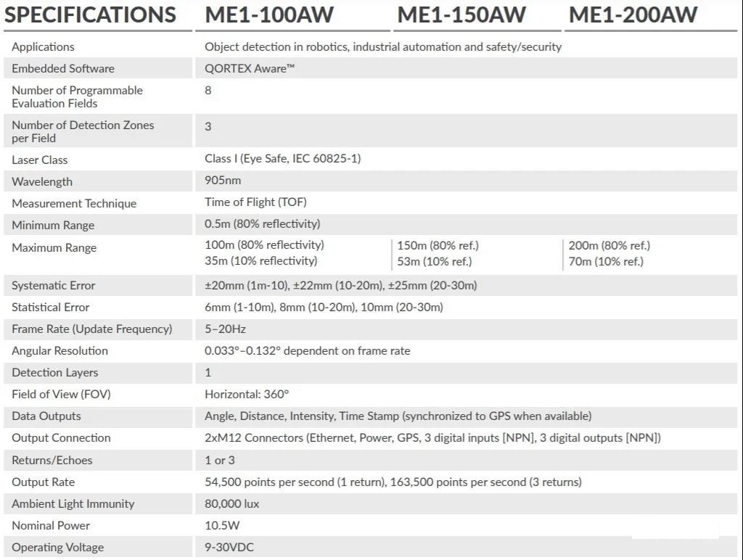Click the 5–20Hz frame rate value
Screen dimensions: 743x560
click(225, 329)
